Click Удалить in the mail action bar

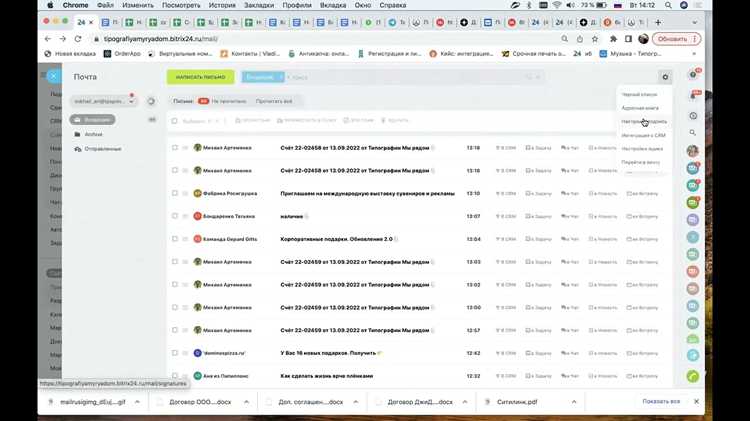point(395,121)
